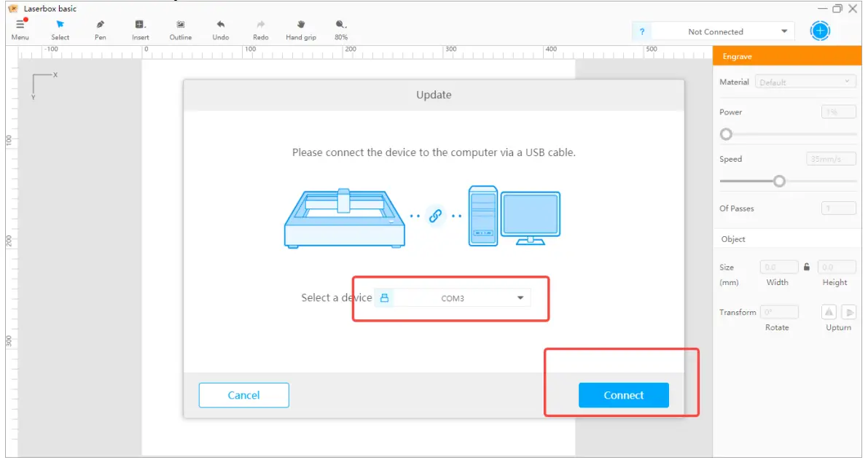Click the Width size input field
868x460 pixels.
(x=779, y=267)
